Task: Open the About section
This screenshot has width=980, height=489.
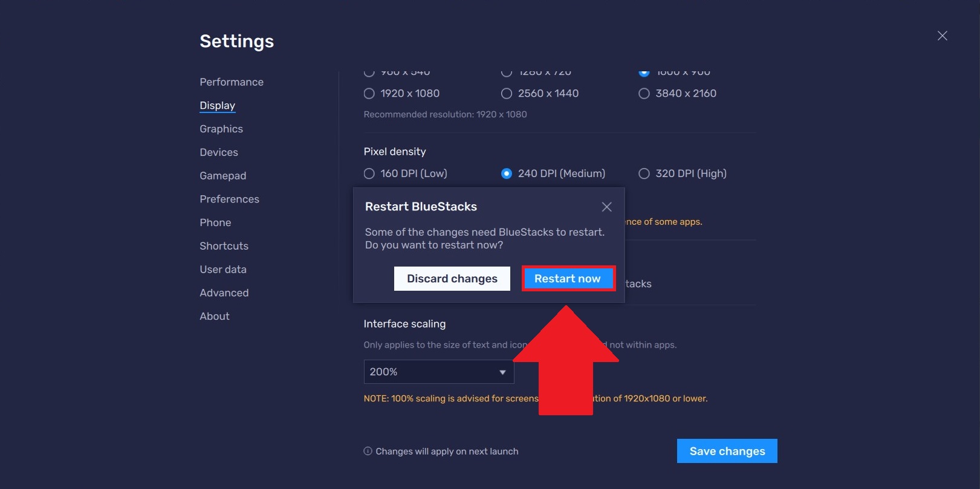Action: [215, 316]
